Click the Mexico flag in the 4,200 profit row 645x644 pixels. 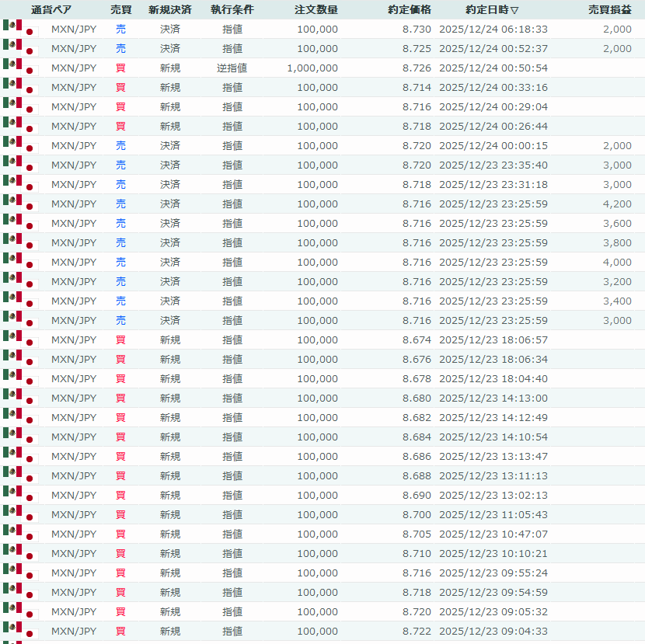click(x=12, y=201)
